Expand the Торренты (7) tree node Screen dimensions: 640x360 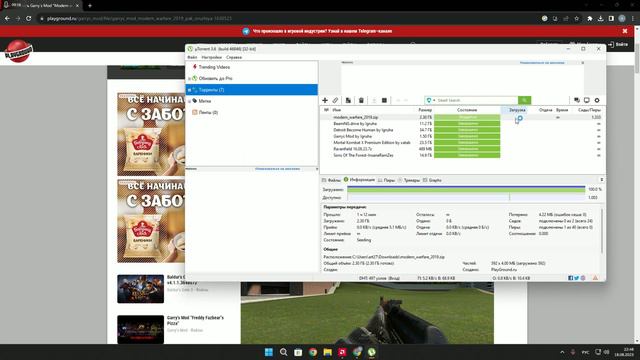tap(189, 90)
